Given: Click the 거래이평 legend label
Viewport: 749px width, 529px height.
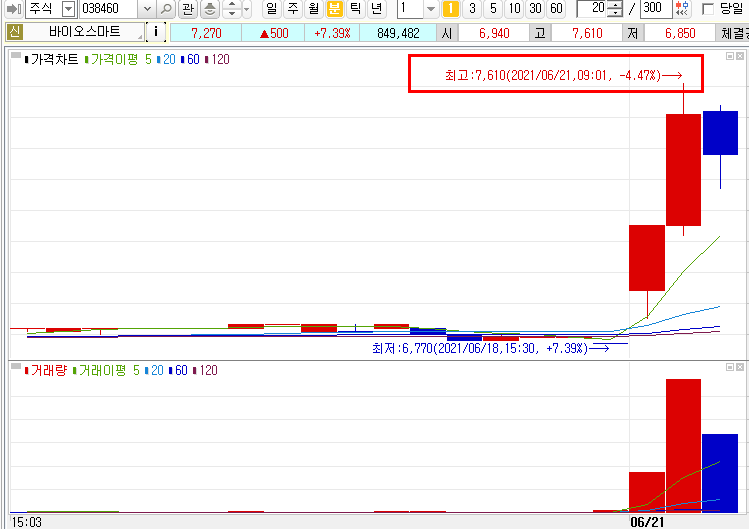Looking at the screenshot, I should [102, 370].
